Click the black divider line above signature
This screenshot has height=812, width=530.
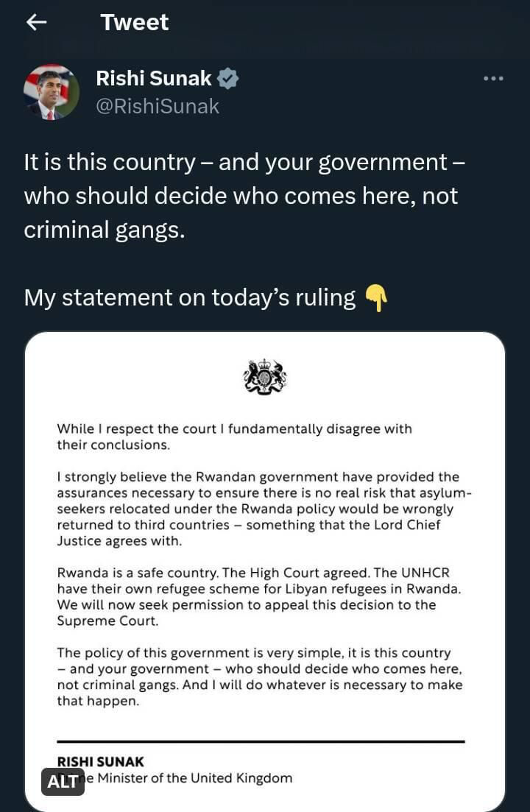261,741
